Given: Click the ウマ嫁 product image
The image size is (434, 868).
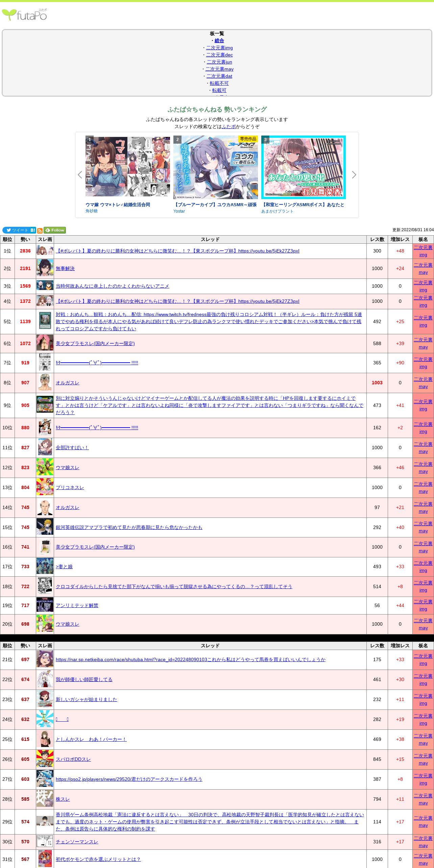Looking at the screenshot, I should 128,166.
